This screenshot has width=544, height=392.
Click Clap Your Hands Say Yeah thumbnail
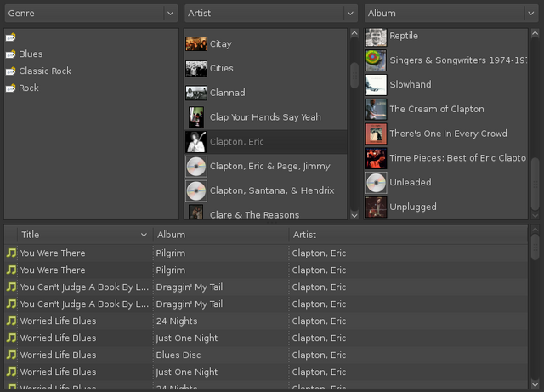click(x=196, y=117)
